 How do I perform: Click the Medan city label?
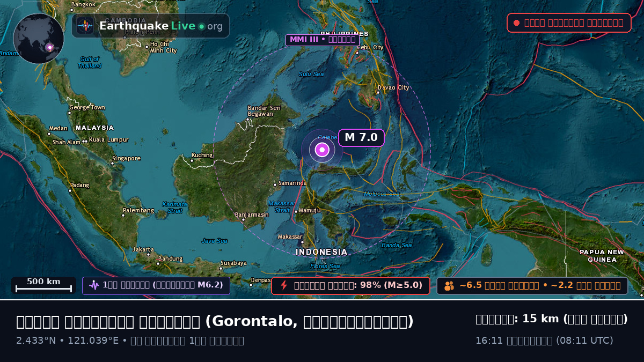coord(58,129)
